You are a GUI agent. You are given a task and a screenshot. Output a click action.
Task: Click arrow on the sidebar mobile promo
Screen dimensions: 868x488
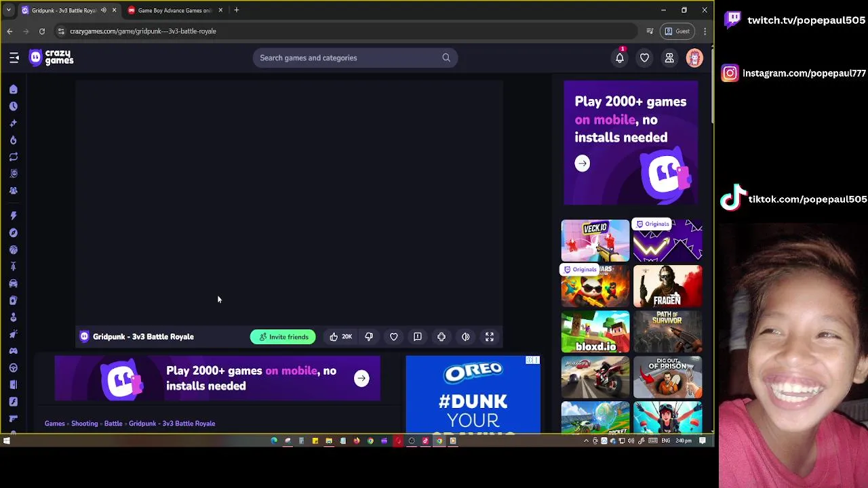(x=583, y=163)
